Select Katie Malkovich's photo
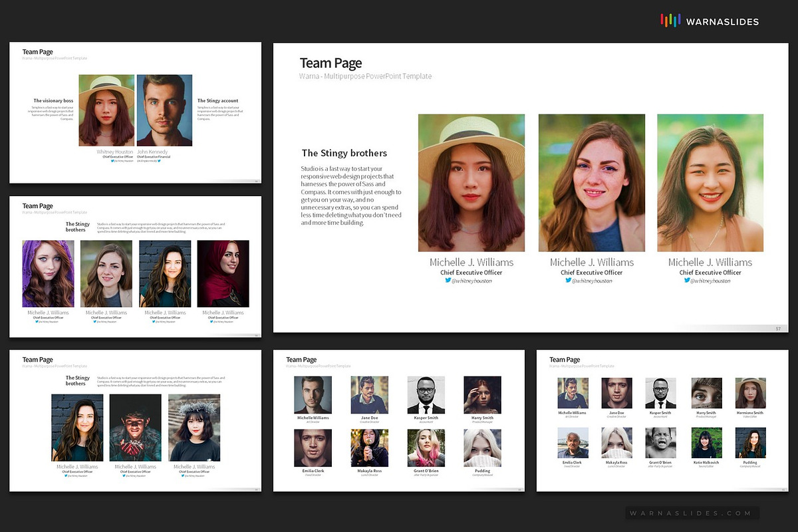This screenshot has width=798, height=532. 706,443
